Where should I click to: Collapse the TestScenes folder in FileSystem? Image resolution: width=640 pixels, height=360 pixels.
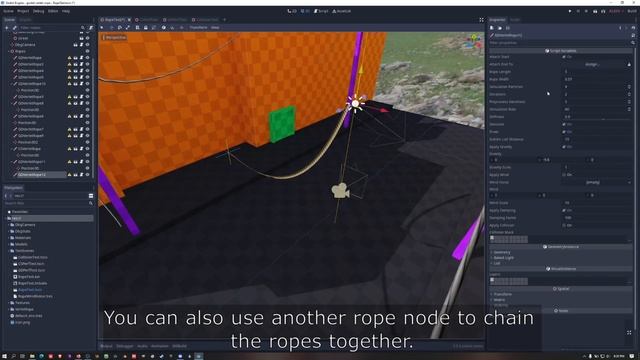[x=9, y=251]
